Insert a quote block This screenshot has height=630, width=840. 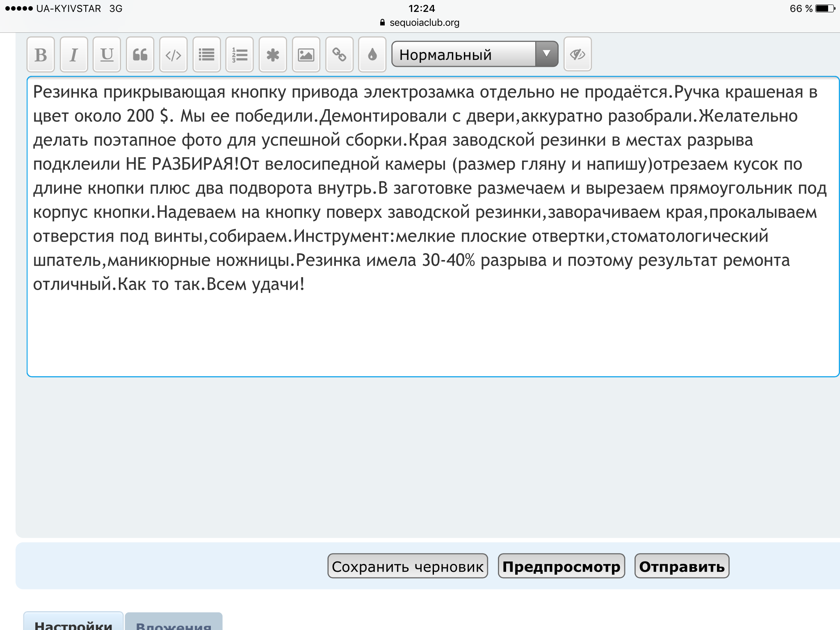coord(140,55)
